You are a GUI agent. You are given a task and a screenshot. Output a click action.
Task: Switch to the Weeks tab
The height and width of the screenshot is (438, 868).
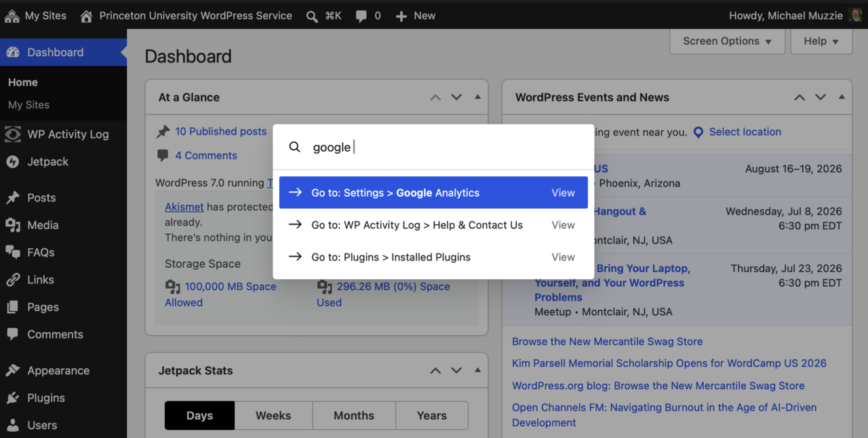[x=273, y=416]
